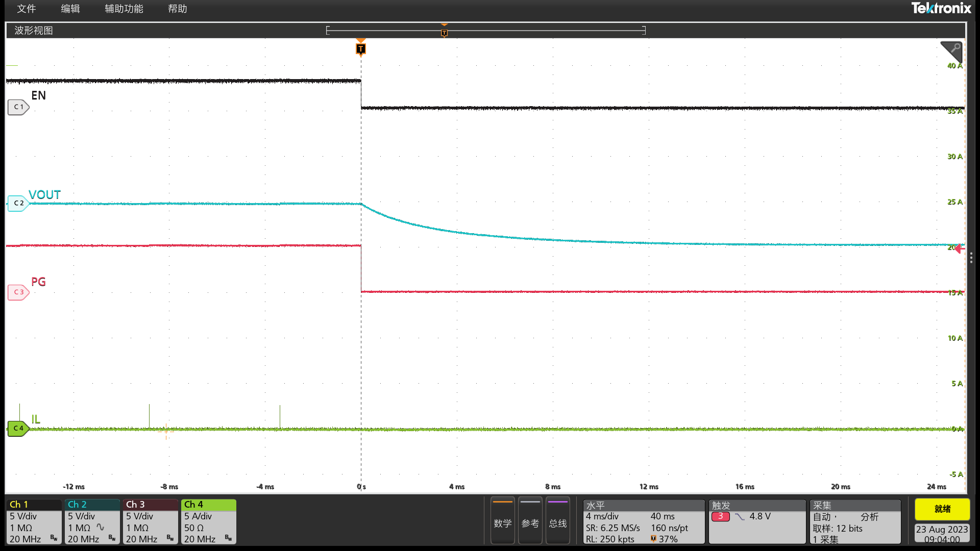Image resolution: width=980 pixels, height=551 pixels.
Task: Add a reference waveform with 参考 button
Action: [x=530, y=520]
